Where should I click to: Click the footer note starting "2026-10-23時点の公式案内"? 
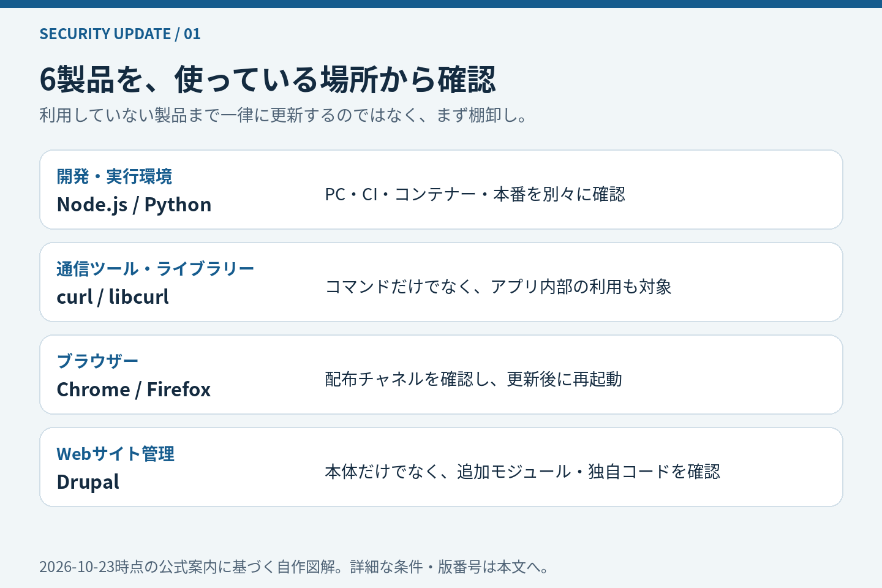pos(294,567)
